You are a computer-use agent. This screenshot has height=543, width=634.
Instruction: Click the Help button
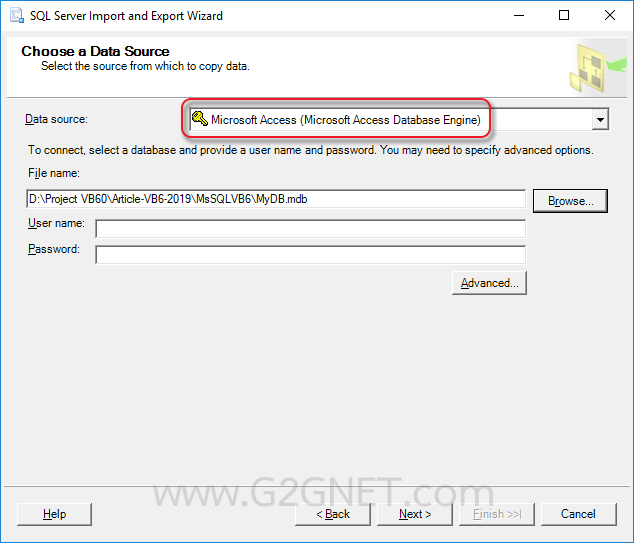54,514
